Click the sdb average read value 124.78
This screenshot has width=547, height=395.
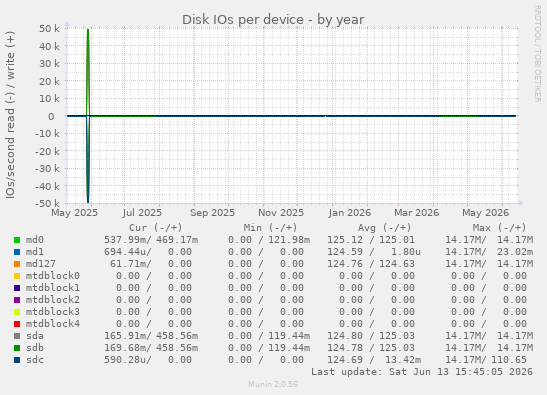(x=345, y=348)
